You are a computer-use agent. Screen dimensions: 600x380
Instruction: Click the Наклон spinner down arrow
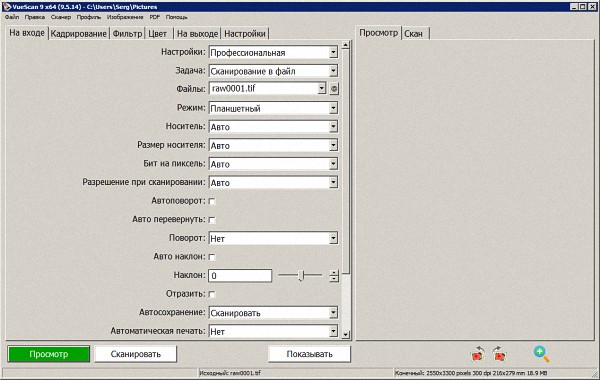(334, 279)
